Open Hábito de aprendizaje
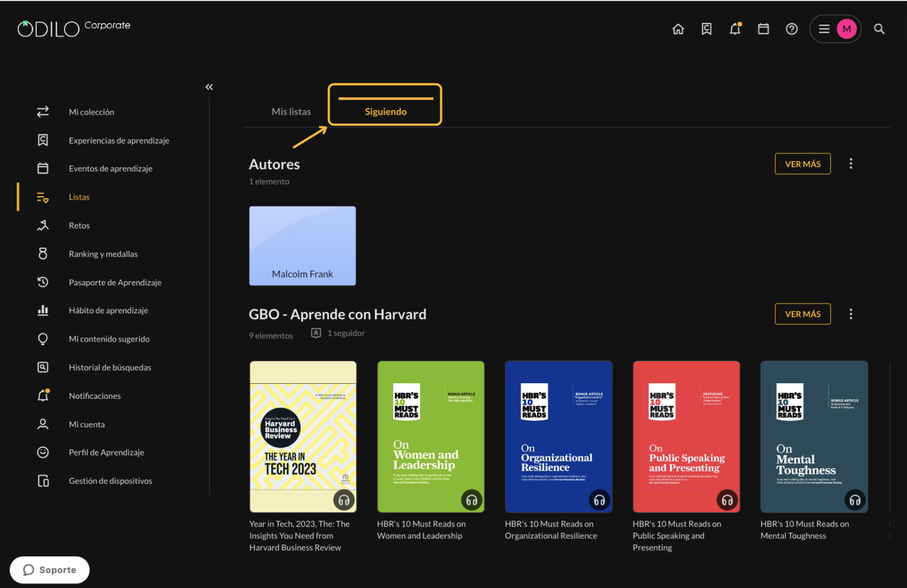The height and width of the screenshot is (588, 907). (109, 310)
